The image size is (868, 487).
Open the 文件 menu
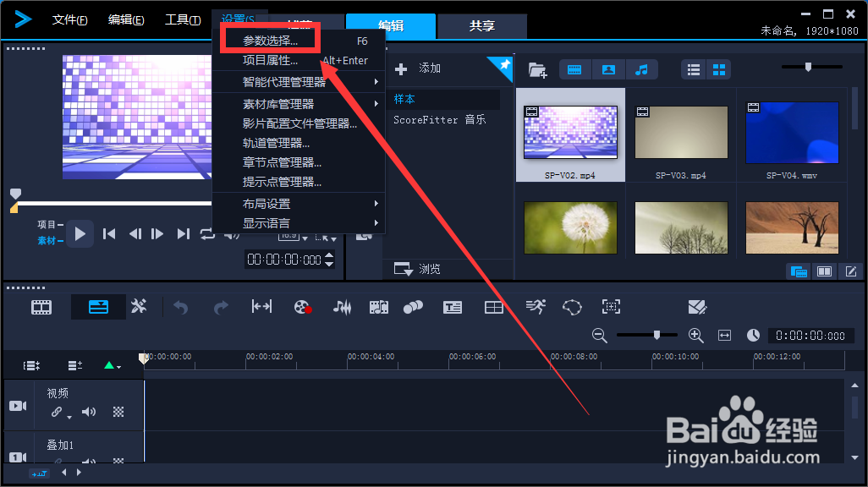[x=69, y=20]
